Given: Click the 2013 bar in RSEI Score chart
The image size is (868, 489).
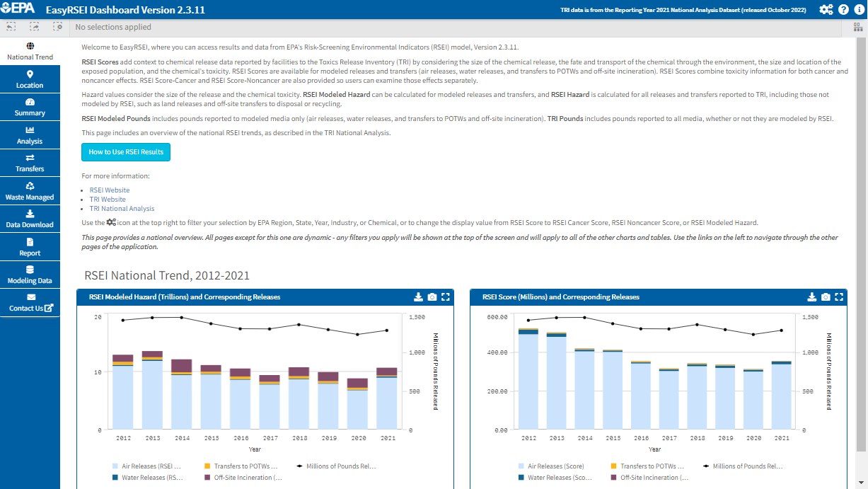Looking at the screenshot, I should click(x=556, y=382).
